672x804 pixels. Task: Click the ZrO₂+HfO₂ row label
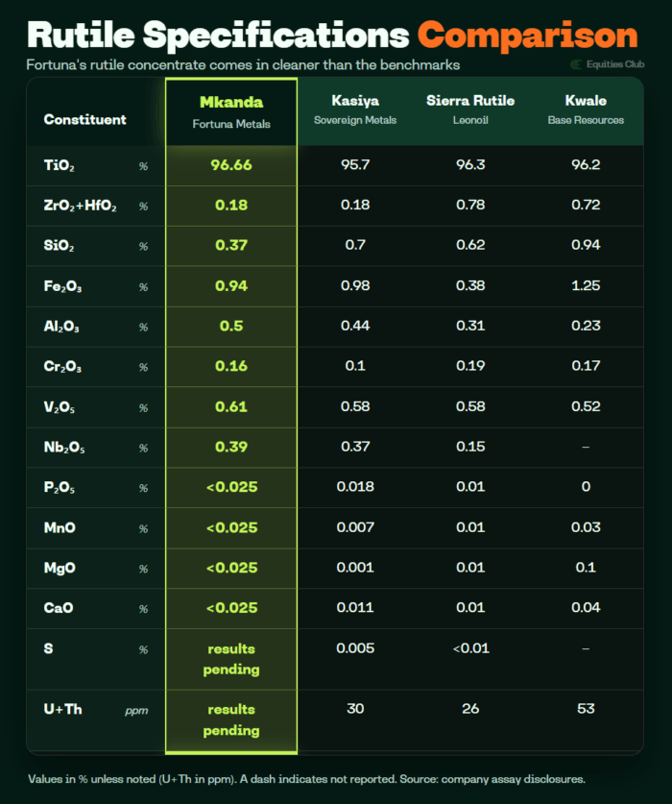coord(80,206)
